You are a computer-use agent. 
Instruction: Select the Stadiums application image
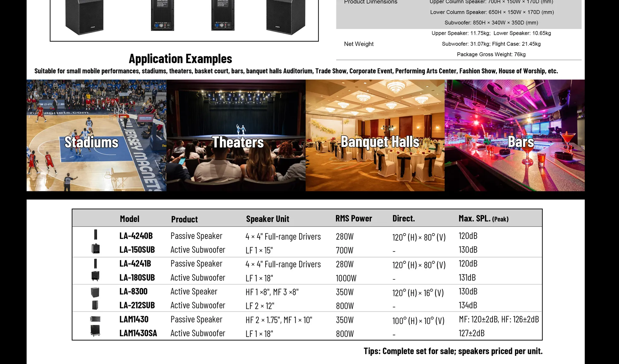click(x=96, y=135)
